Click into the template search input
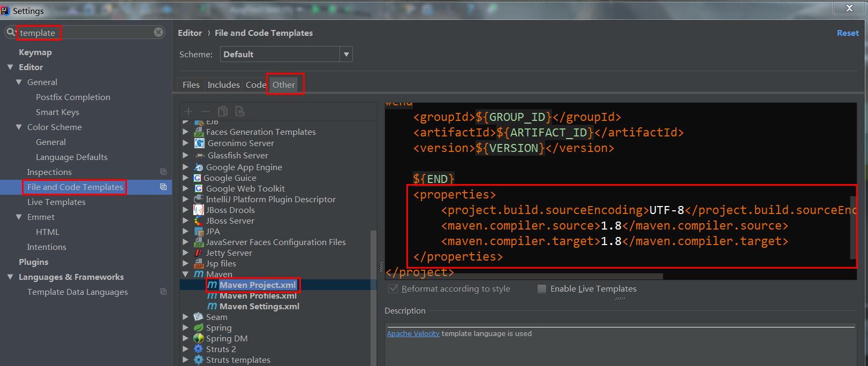This screenshot has height=366, width=868. 86,33
